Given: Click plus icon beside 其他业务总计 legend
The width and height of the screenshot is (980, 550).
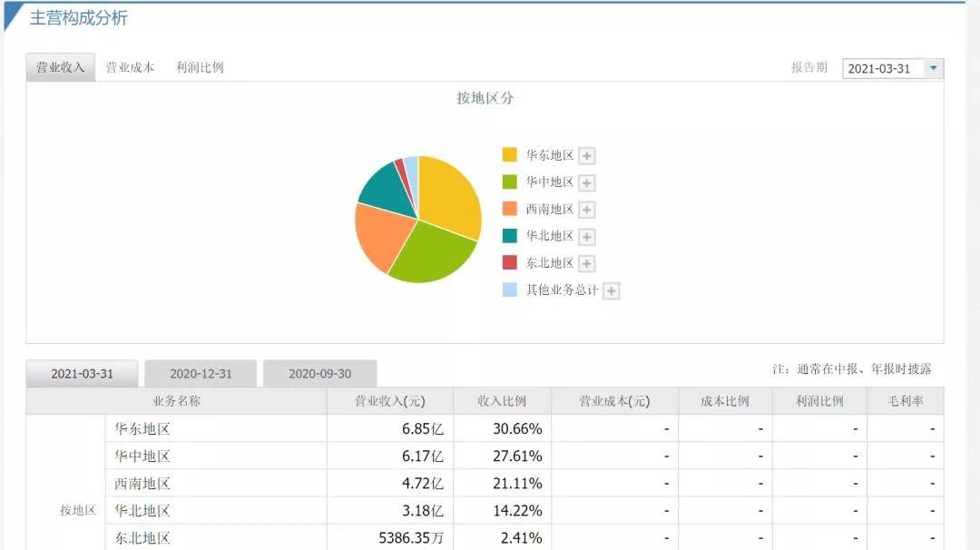Looking at the screenshot, I should [612, 291].
